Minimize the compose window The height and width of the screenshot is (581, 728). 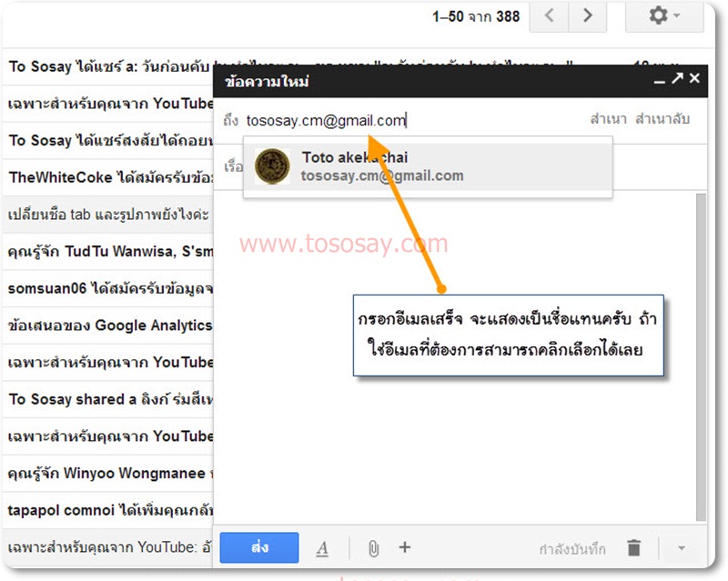click(x=659, y=80)
